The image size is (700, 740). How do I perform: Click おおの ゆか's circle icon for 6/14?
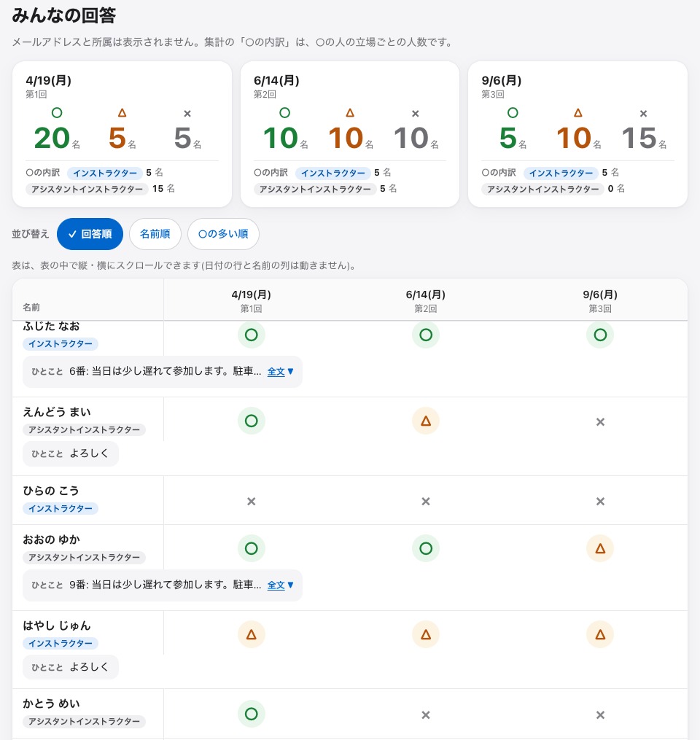tap(426, 548)
